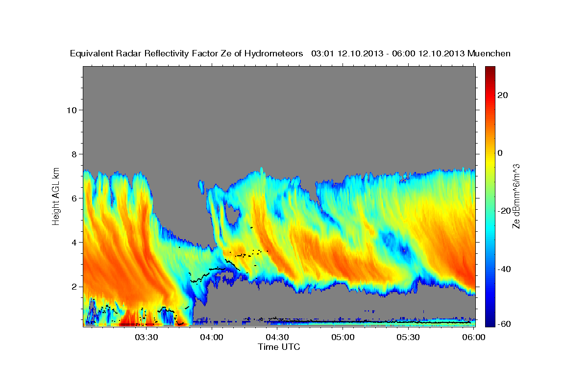Image resolution: width=588 pixels, height=392 pixels.
Task: Click the 'Height AGL km' axis label
Action: 56,196
